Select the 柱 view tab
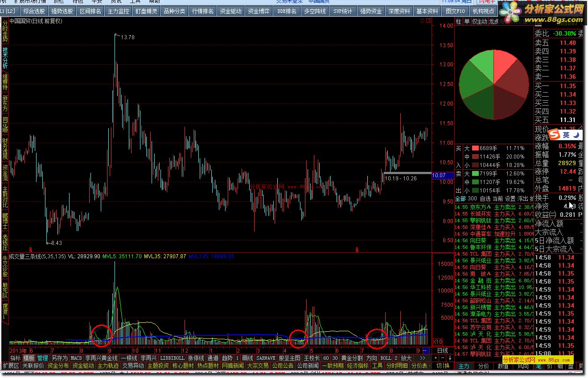 pos(459,21)
